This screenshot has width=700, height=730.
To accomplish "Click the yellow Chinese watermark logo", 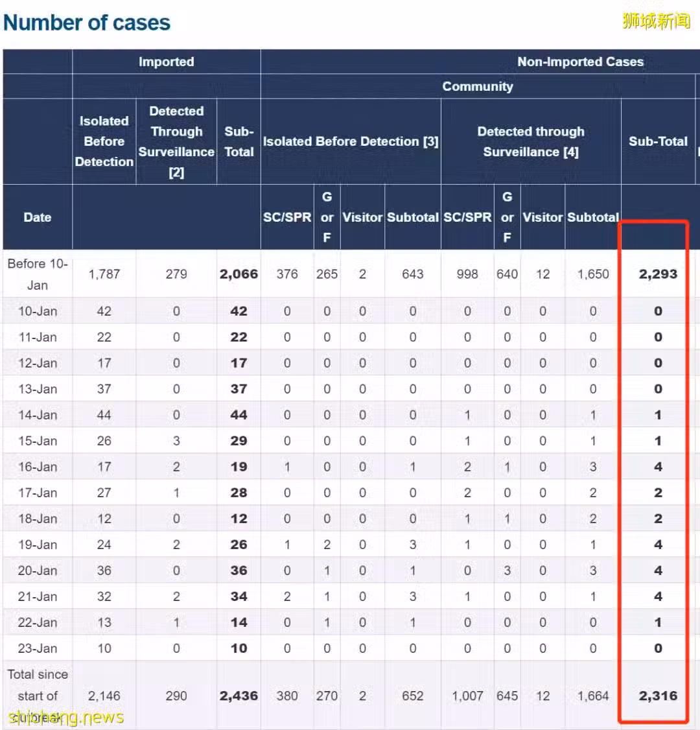I will pyautogui.click(x=656, y=21).
